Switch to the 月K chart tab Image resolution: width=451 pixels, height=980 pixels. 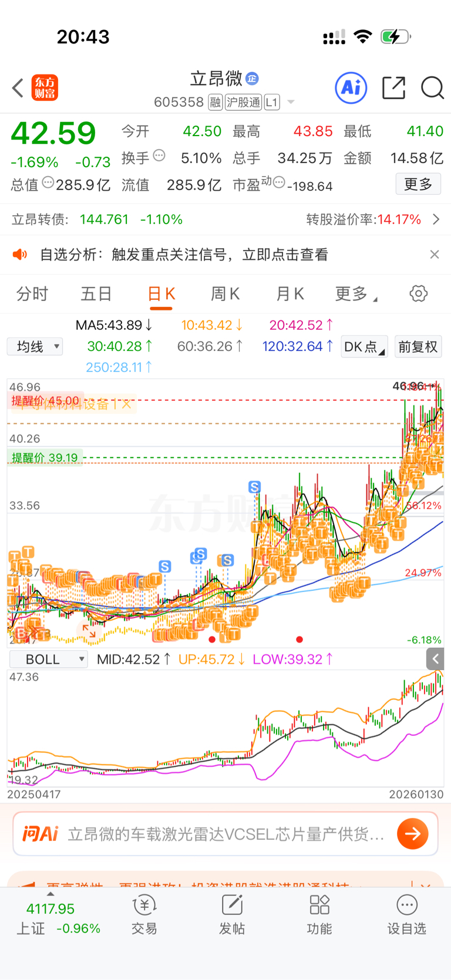coord(290,294)
